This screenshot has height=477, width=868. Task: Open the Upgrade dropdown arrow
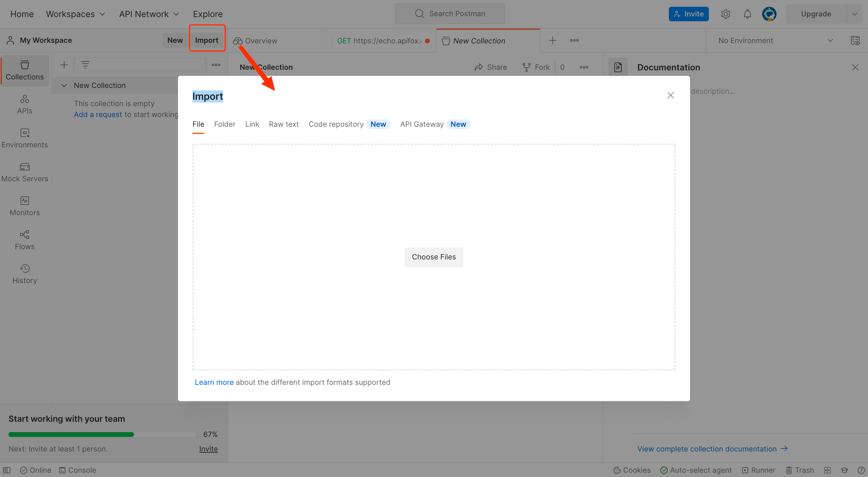(x=855, y=14)
